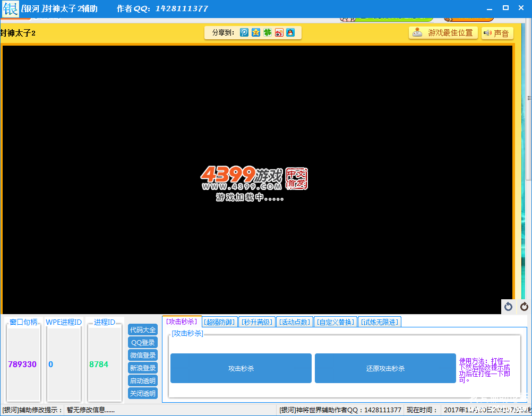Click the 4399游戏 loading logo
Screen dimensions: 532x416
click(x=254, y=183)
